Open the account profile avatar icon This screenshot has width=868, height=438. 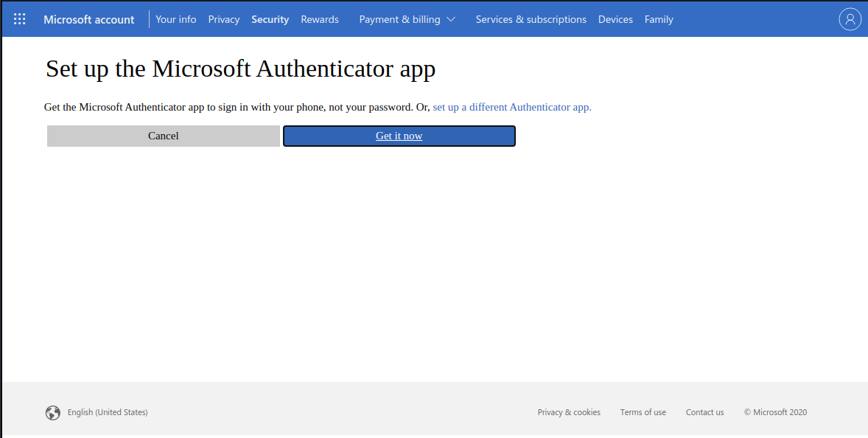click(x=850, y=19)
